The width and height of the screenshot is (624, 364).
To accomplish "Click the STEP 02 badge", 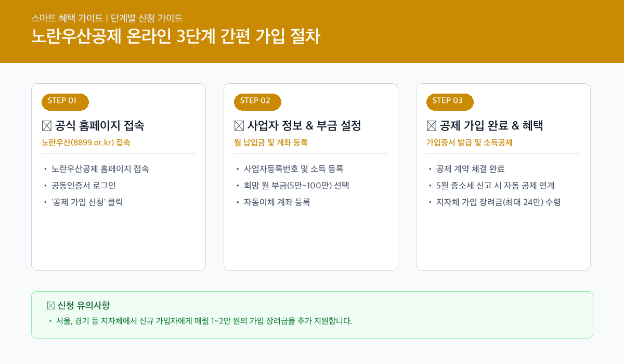I will click(x=257, y=102).
